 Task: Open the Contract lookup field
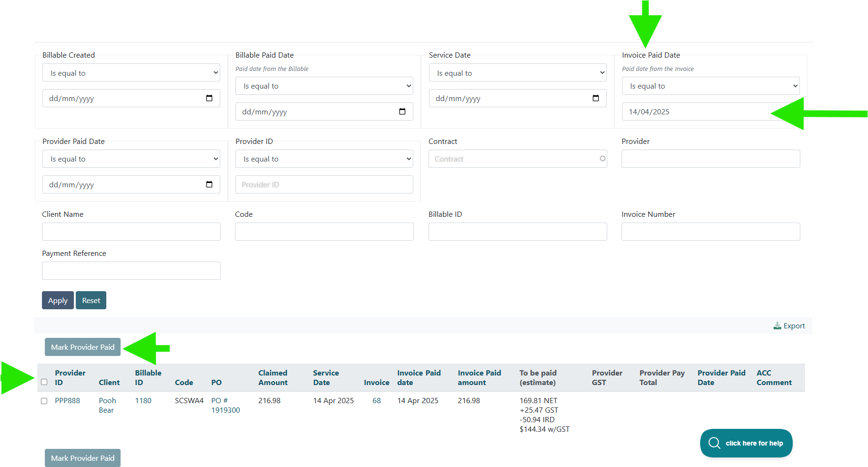point(518,159)
